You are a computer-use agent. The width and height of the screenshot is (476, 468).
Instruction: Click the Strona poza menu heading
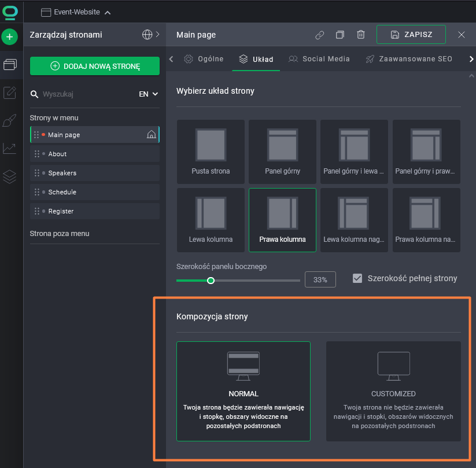pos(60,234)
